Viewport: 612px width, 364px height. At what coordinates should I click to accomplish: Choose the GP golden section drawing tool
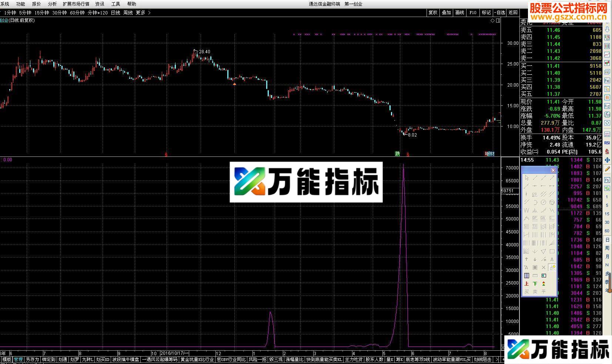(x=535, y=218)
